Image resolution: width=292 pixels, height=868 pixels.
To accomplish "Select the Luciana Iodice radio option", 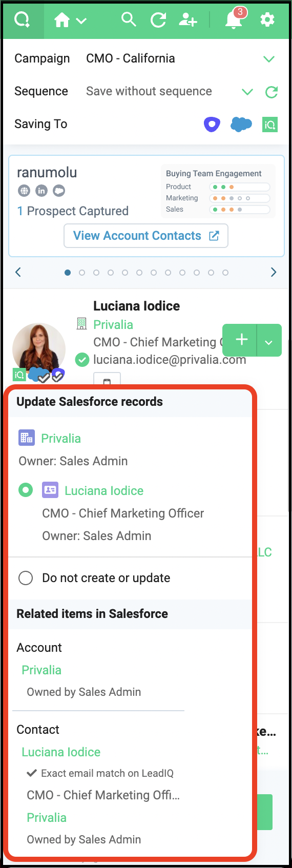I will pyautogui.click(x=26, y=490).
